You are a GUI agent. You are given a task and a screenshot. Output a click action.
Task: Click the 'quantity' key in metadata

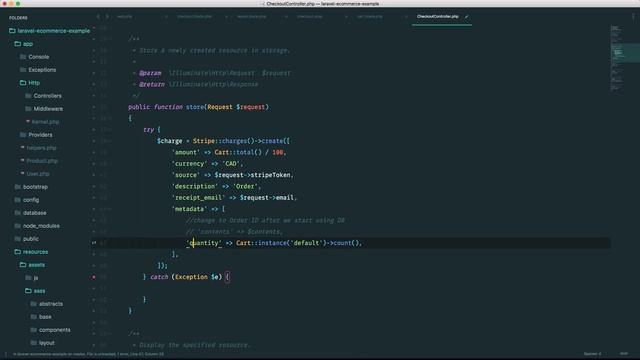[204, 243]
